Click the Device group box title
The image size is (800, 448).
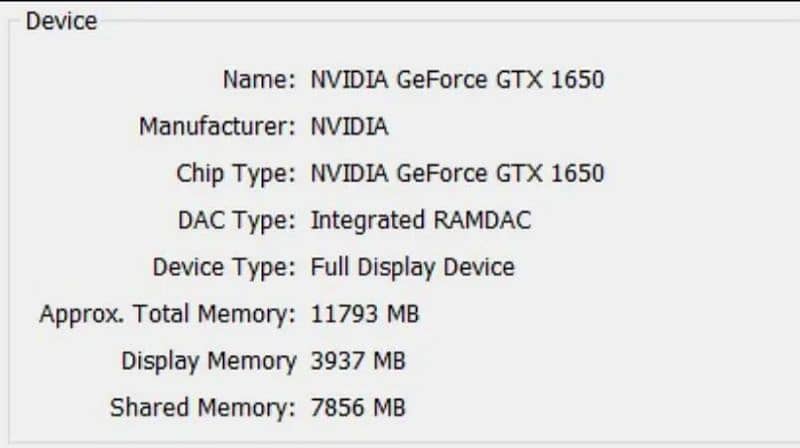click(x=61, y=21)
